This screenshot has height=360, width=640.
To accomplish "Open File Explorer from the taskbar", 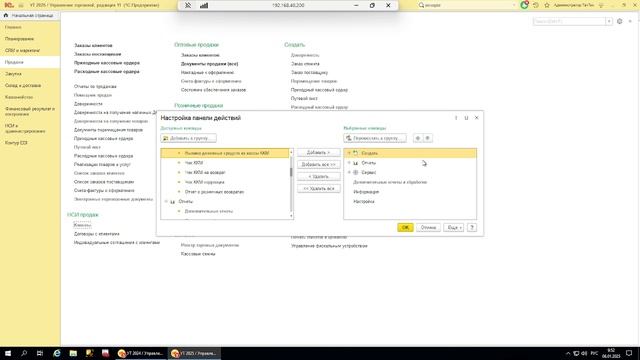I will click(x=73, y=353).
